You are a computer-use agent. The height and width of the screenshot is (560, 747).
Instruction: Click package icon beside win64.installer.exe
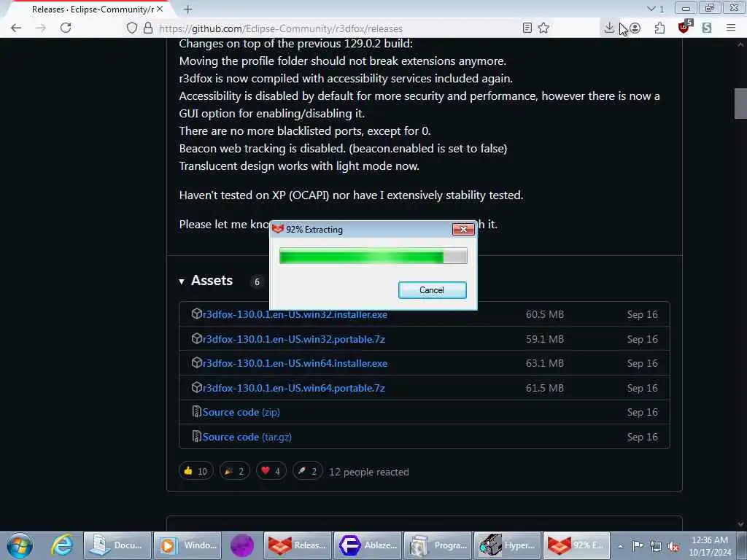click(x=197, y=363)
